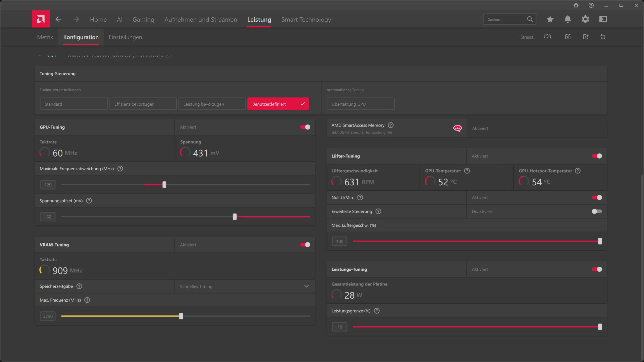Disable the VRAM-Tuning switch
This screenshot has height=362, width=644.
[x=305, y=245]
